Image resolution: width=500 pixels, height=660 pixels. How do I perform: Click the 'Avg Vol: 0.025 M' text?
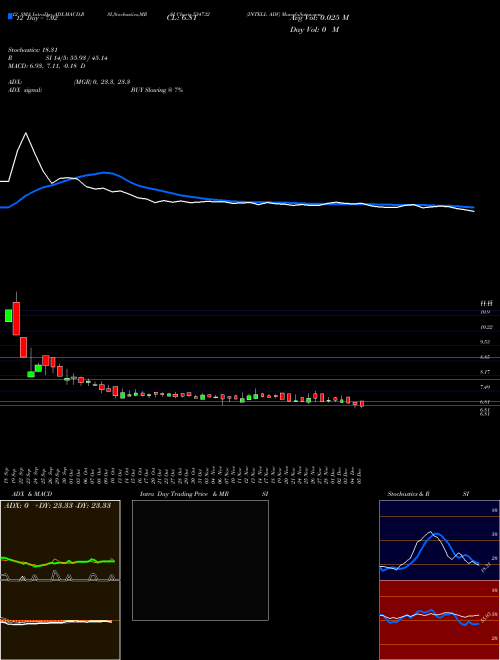click(319, 18)
